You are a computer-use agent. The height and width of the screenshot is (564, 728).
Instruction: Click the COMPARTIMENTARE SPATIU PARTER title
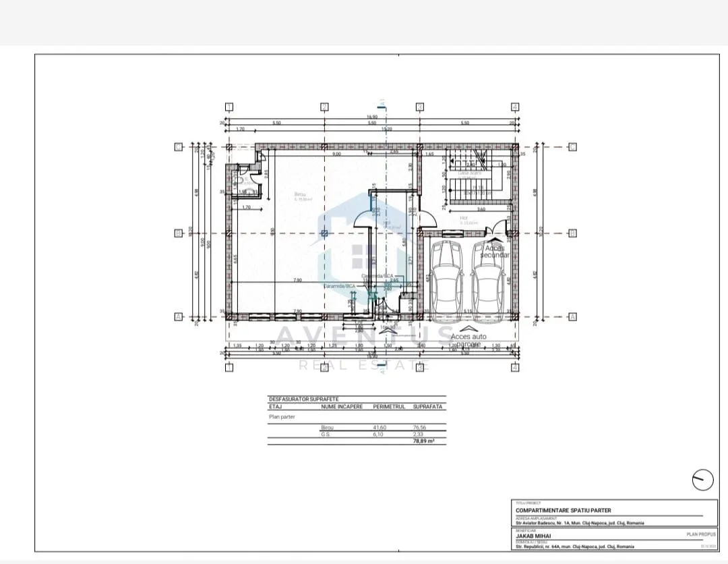(563, 510)
